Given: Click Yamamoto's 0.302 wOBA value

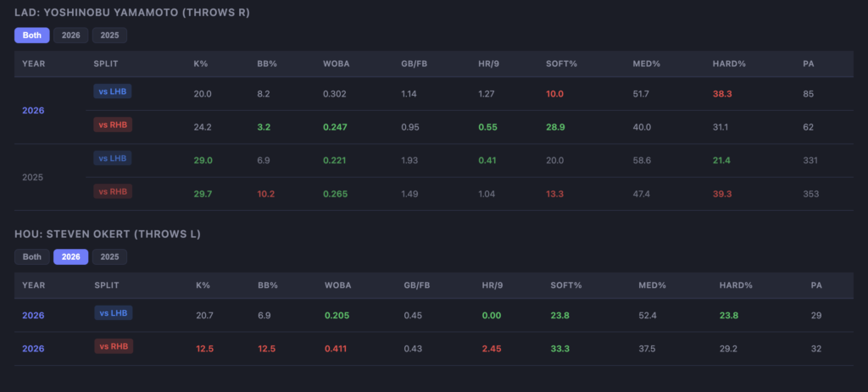Looking at the screenshot, I should pyautogui.click(x=335, y=94).
